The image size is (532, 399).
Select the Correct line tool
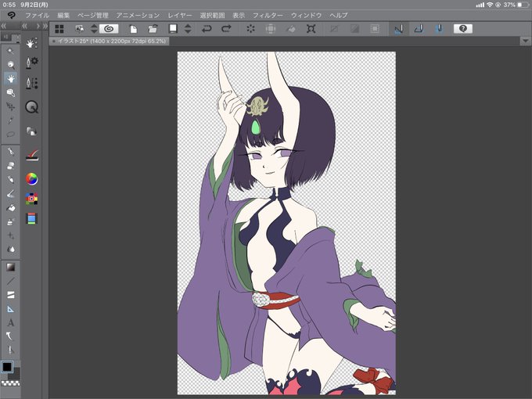pyautogui.click(x=10, y=350)
